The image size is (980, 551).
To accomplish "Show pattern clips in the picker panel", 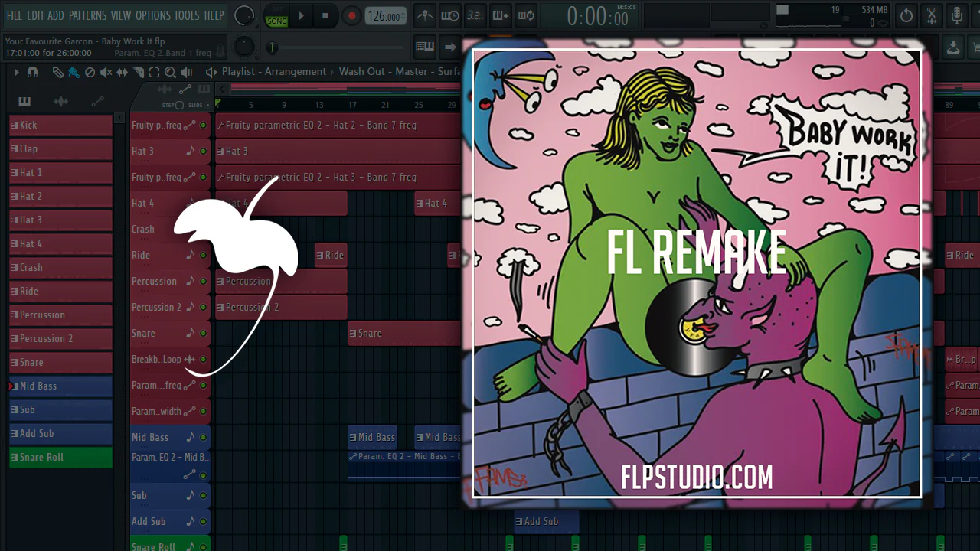I will coord(24,101).
